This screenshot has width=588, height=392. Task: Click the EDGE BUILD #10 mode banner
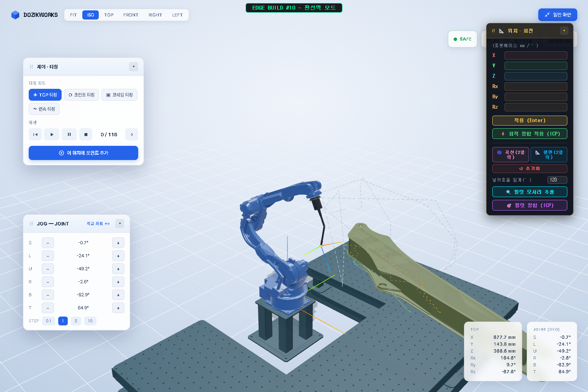[294, 8]
